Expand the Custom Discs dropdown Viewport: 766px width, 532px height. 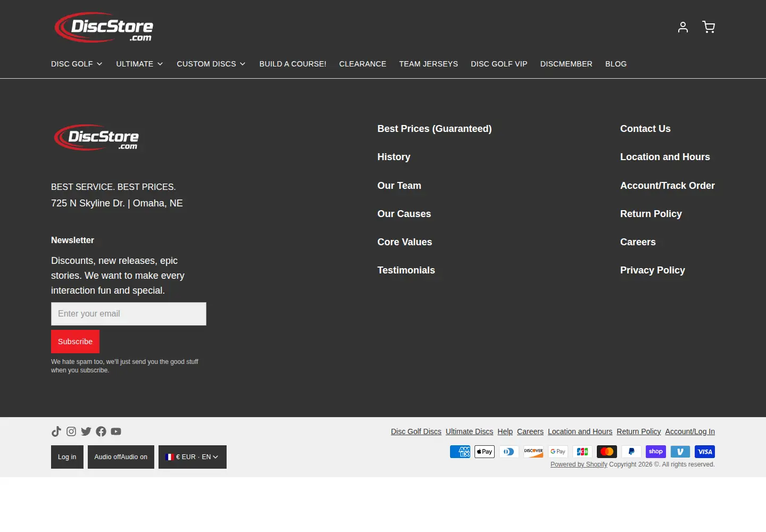click(x=211, y=64)
